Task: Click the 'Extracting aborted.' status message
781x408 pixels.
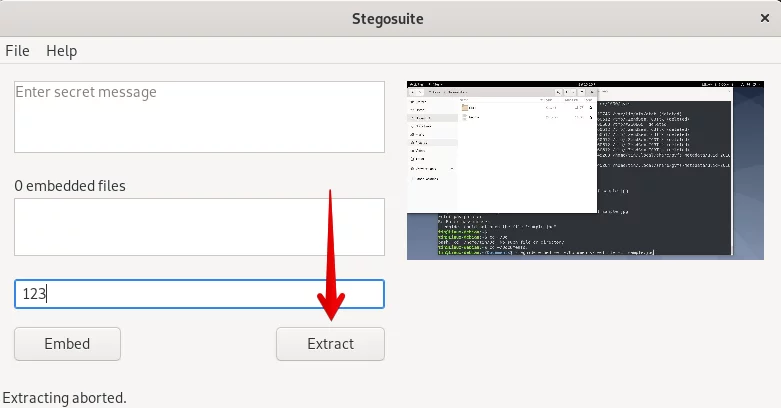Action: (x=65, y=398)
